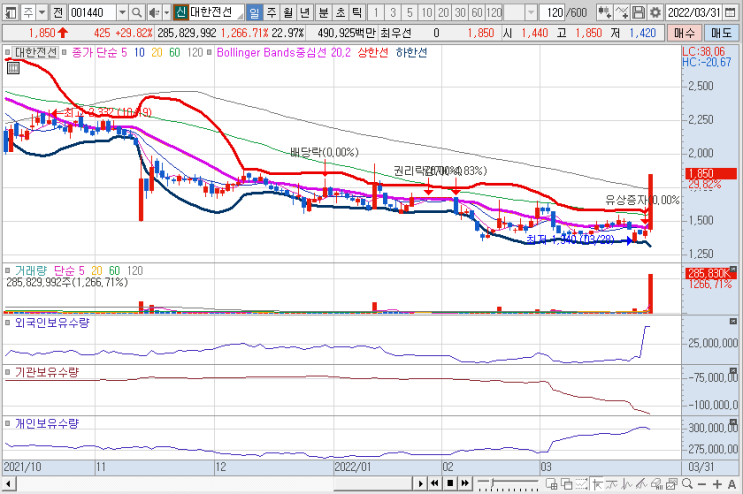Viewport: 743px width, 494px height.
Task: Click the horizontal scrollbar left arrow
Action: tap(9, 484)
